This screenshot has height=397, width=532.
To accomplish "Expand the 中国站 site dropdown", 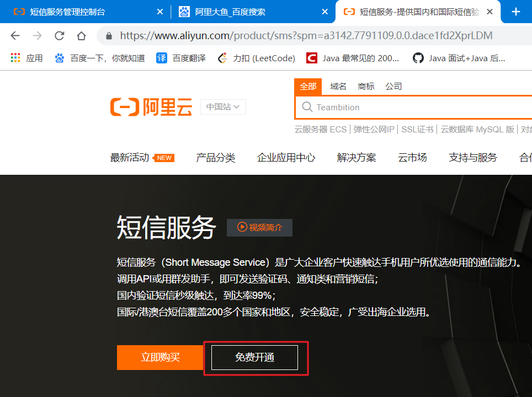I will 223,107.
